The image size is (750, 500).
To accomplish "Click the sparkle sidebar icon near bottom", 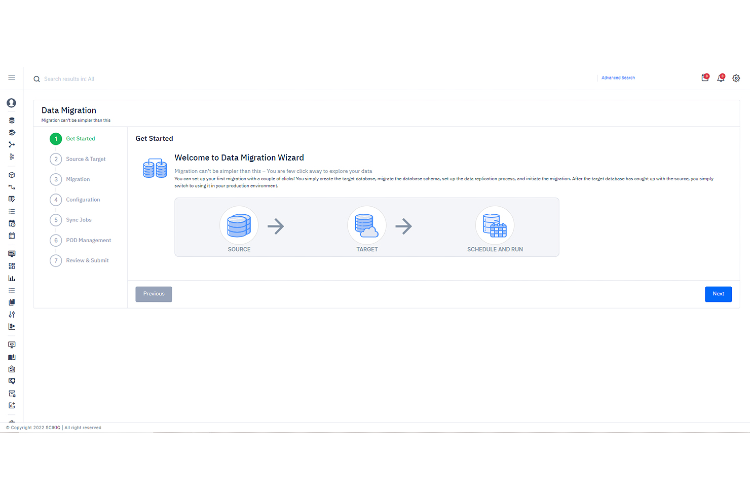I will [12, 405].
